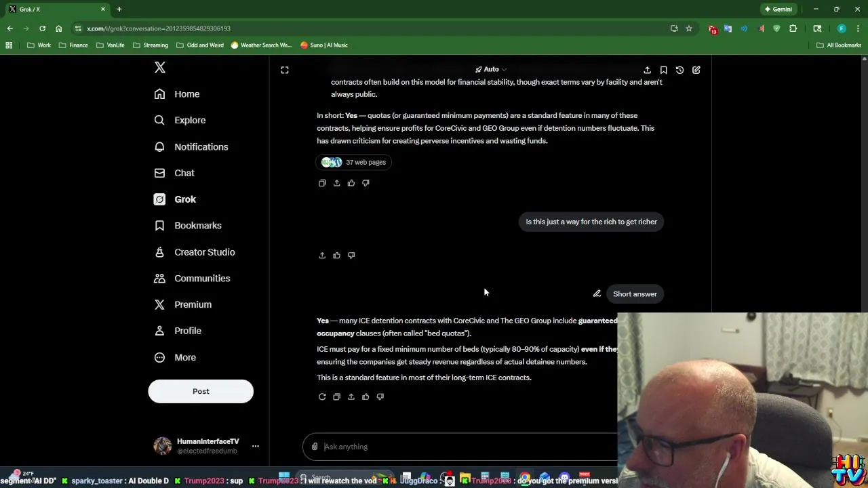Bookmark this Grok conversation
The width and height of the screenshot is (868, 488).
(x=663, y=70)
